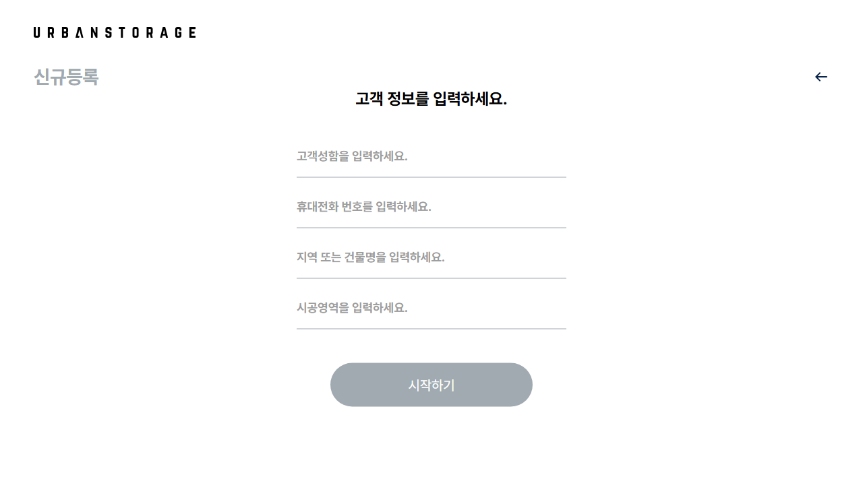Screen dimensions: 863x504
Task: Click the placeholder text 지역 또는 건물명을 입력하세요
Action: pyautogui.click(x=371, y=257)
